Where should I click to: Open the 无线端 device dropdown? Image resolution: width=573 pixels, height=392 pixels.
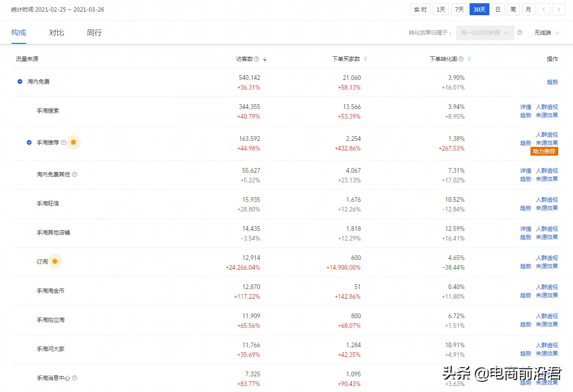(x=547, y=33)
